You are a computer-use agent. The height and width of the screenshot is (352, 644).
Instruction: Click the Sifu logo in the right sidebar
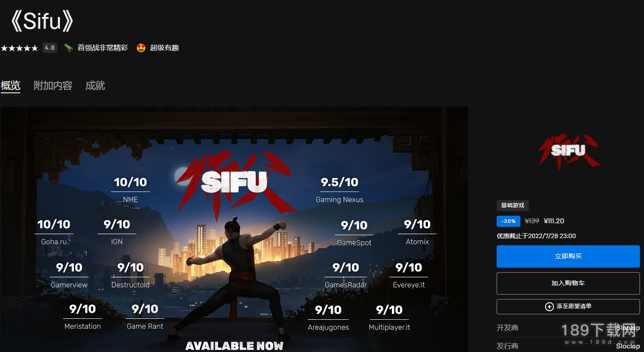pyautogui.click(x=568, y=151)
